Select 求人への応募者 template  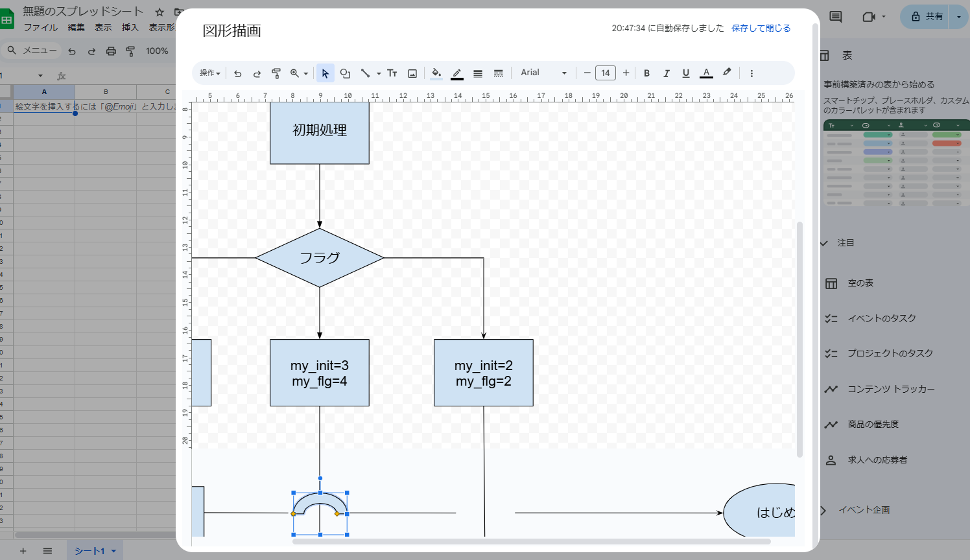[877, 460]
